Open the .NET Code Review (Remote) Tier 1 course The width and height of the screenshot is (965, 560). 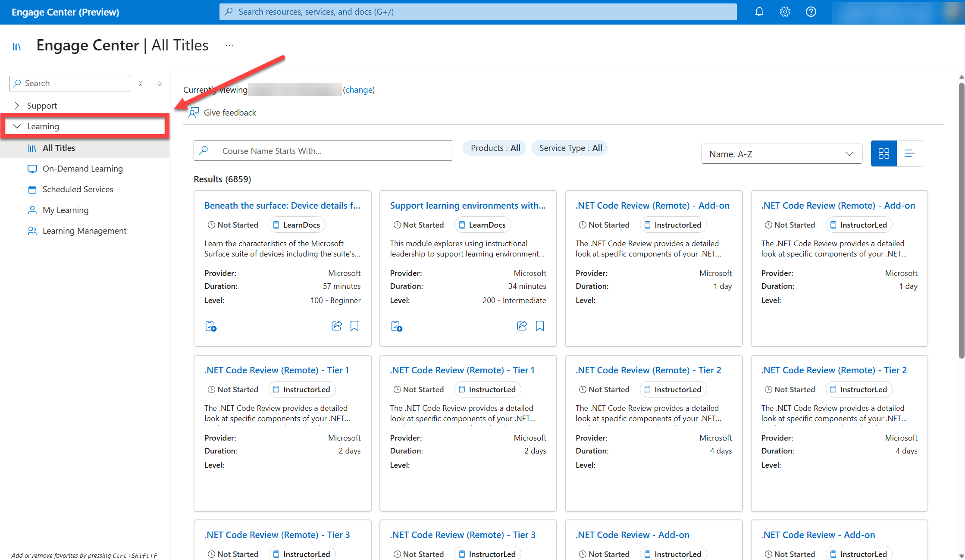[x=276, y=370]
